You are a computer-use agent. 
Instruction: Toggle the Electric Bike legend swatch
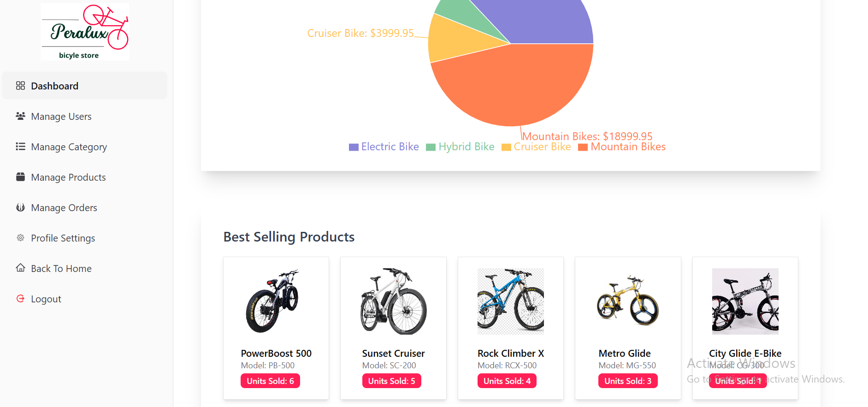click(354, 147)
